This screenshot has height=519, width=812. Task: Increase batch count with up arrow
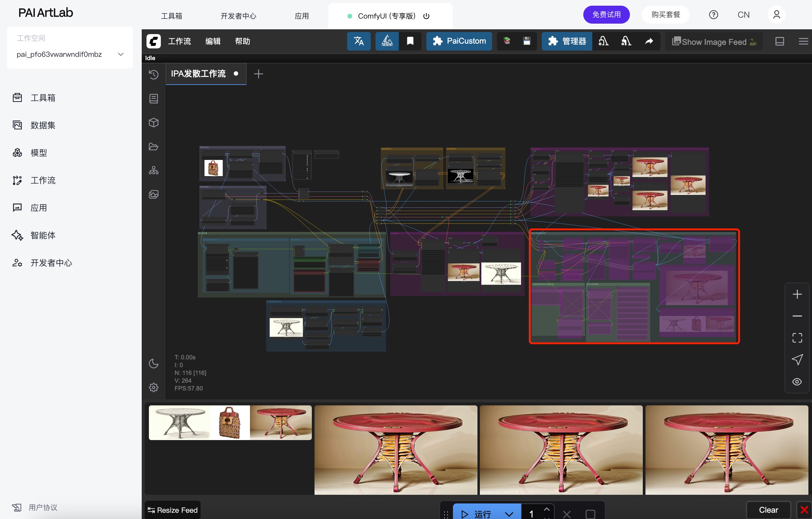tap(547, 509)
